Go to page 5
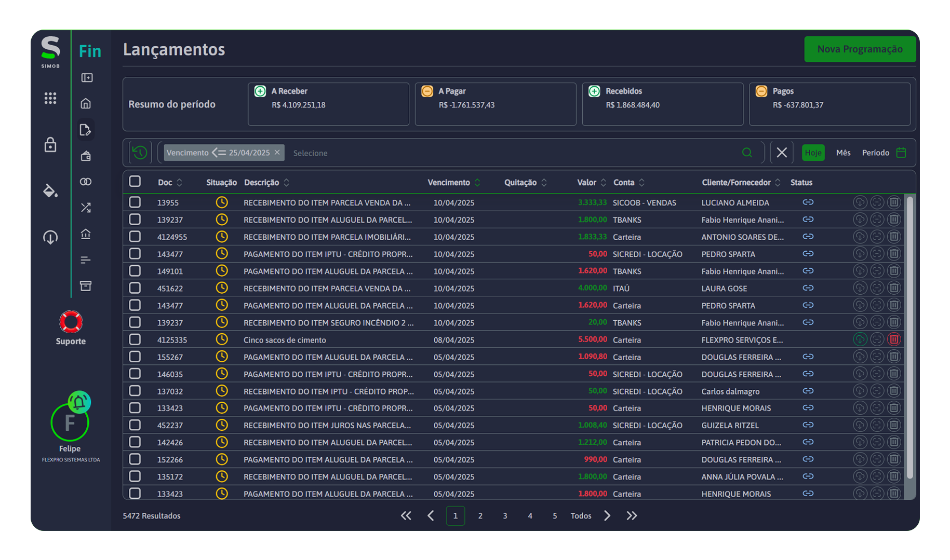Screen dimensions: 950x560 [x=555, y=516]
